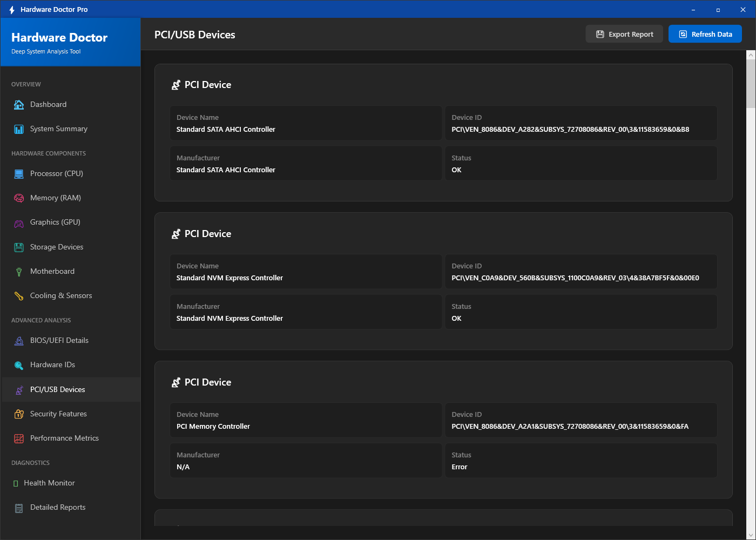Viewport: 756px width, 540px height.
Task: Click the 'PCI/USB Devices' page heading
Action: point(195,35)
